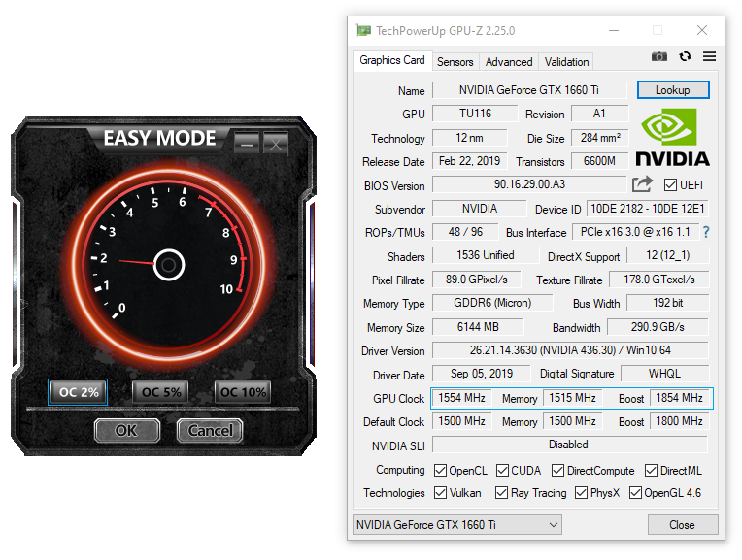This screenshot has width=742, height=560.
Task: Close the Easy Mode window
Action: [276, 143]
